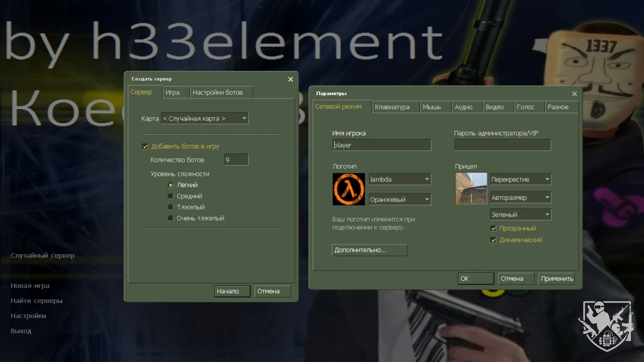Uncheck the Динамический checkbox

click(493, 240)
